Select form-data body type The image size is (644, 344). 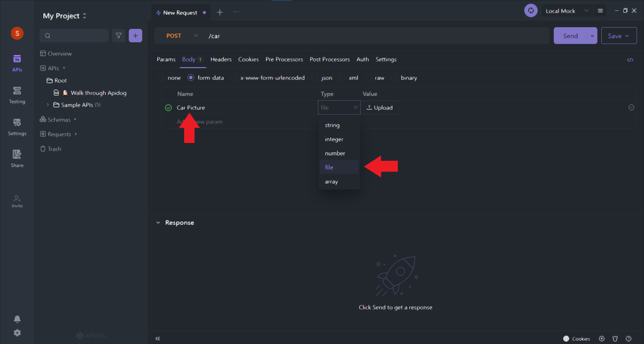(x=206, y=78)
